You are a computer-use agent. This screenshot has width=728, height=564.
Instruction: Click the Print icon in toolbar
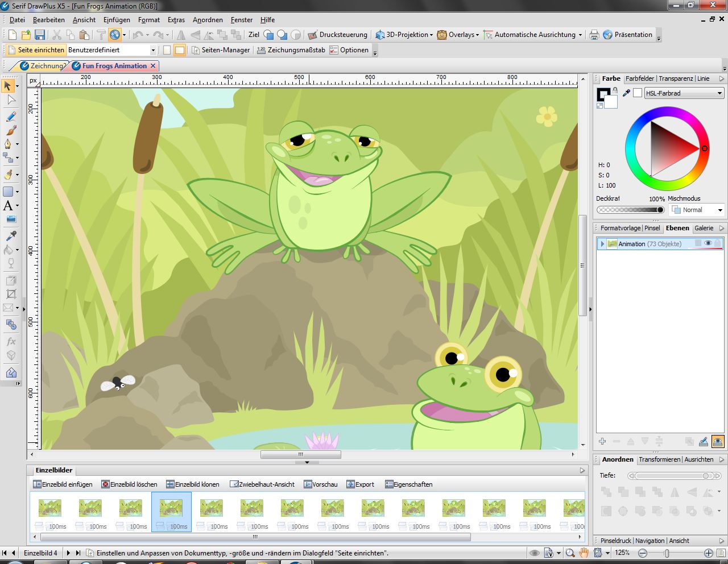(594, 35)
